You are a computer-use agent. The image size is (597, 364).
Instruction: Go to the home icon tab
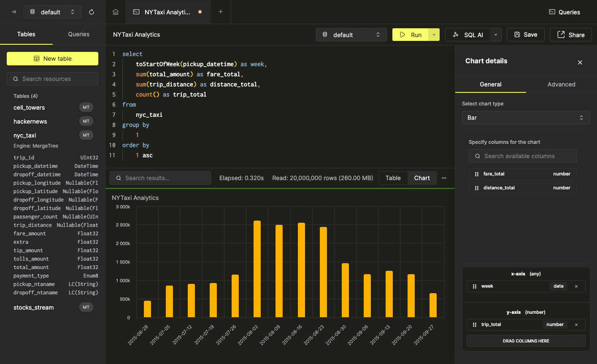[116, 12]
